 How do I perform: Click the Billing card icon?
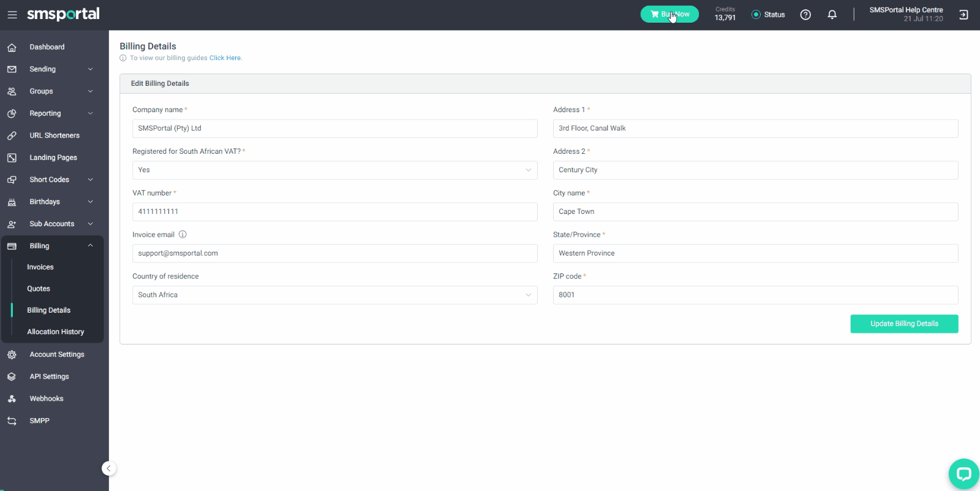(x=12, y=246)
